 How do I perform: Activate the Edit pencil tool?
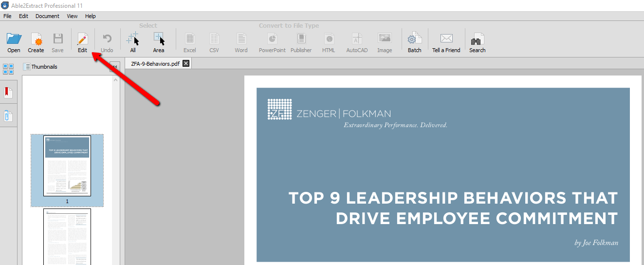pos(82,42)
